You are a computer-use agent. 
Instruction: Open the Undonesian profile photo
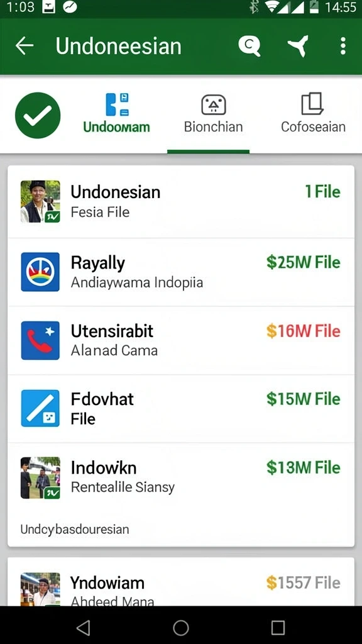coord(40,202)
